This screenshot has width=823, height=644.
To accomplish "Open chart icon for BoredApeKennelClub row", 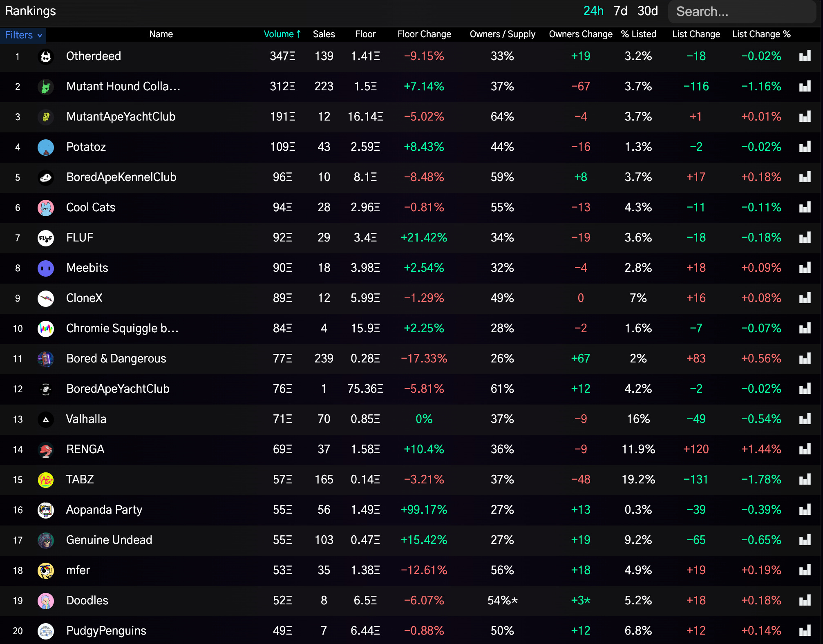I will point(805,177).
